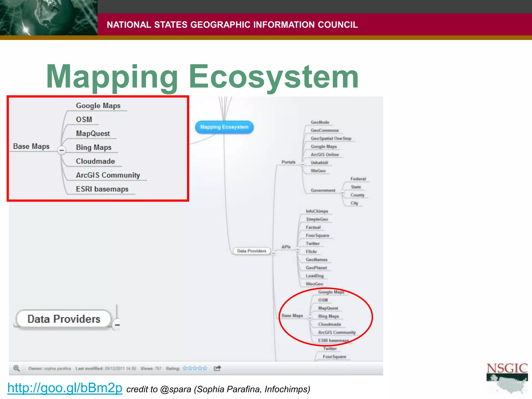
Task: Open the goo.gl/bBm2p link
Action: 65,388
